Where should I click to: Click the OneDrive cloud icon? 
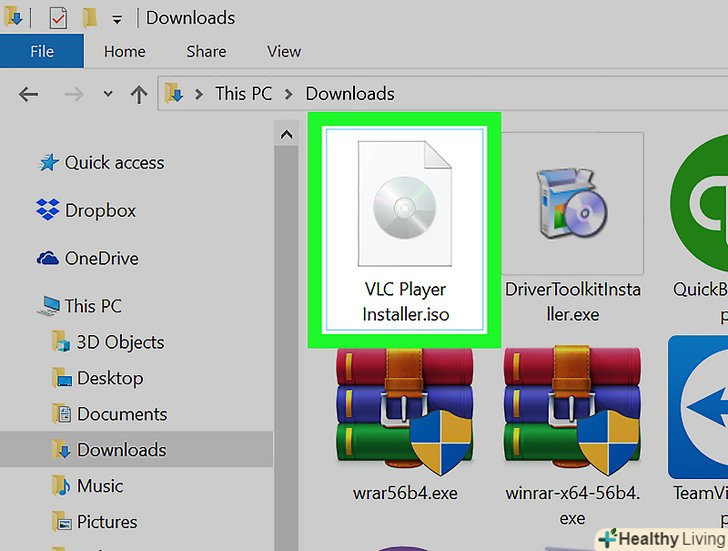pyautogui.click(x=47, y=258)
